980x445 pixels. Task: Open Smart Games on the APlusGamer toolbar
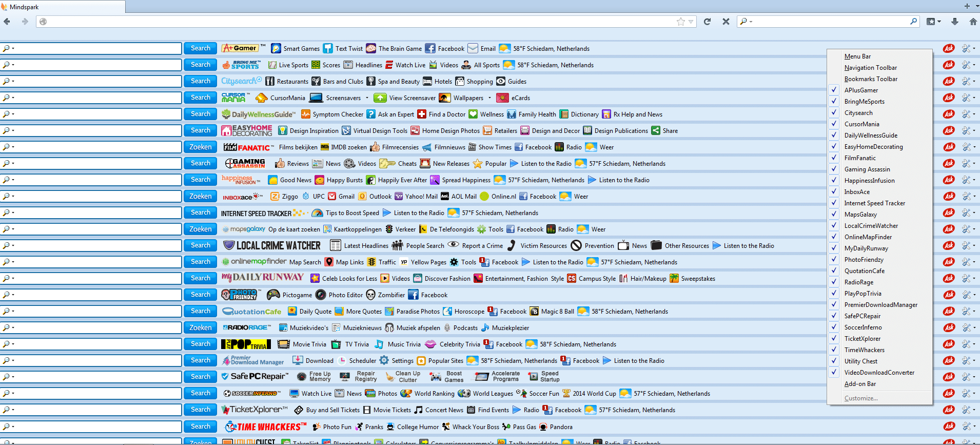coord(296,49)
